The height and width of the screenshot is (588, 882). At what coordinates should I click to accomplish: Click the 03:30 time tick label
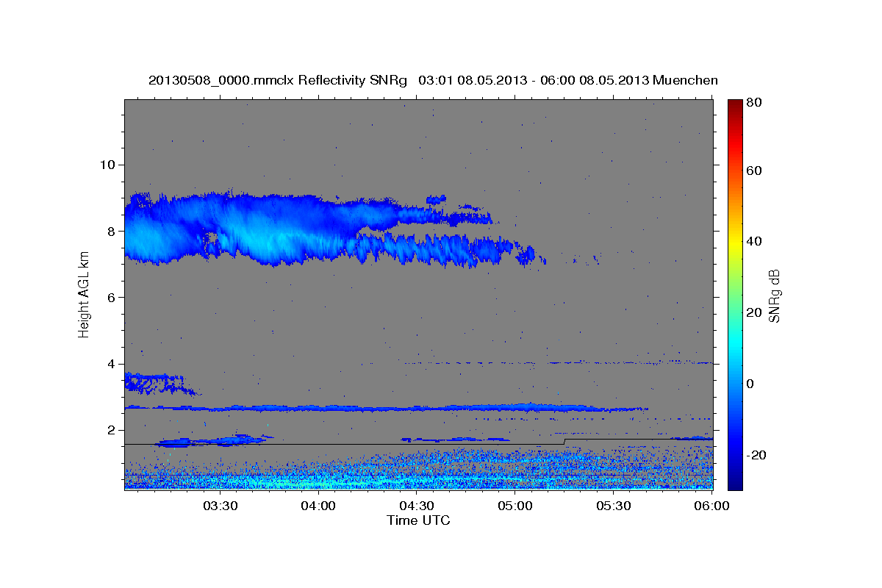[220, 506]
